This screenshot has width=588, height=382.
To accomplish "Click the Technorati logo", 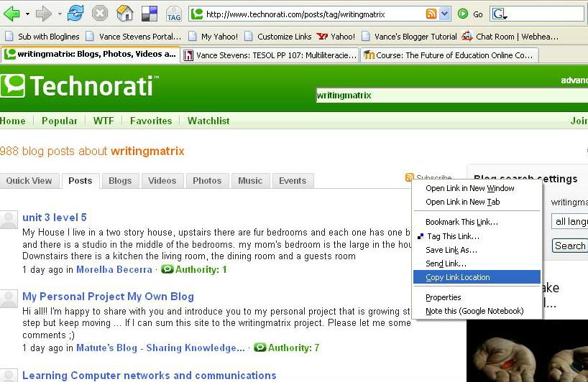I will (x=80, y=85).
